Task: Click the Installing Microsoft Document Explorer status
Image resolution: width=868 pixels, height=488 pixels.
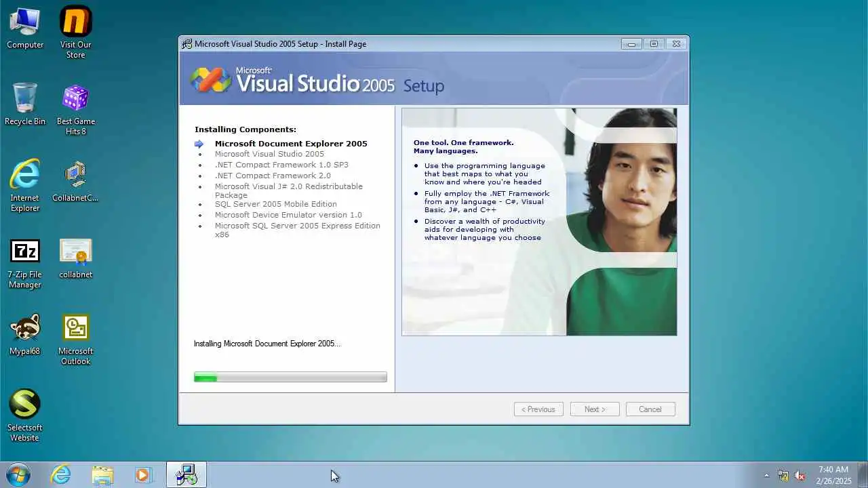Action: pos(267,344)
